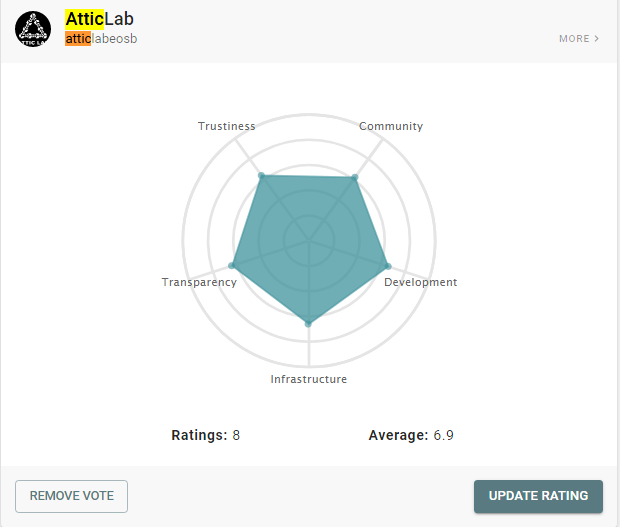Click the Trustiness axis label
Screen dimensions: 620x527
click(x=227, y=126)
